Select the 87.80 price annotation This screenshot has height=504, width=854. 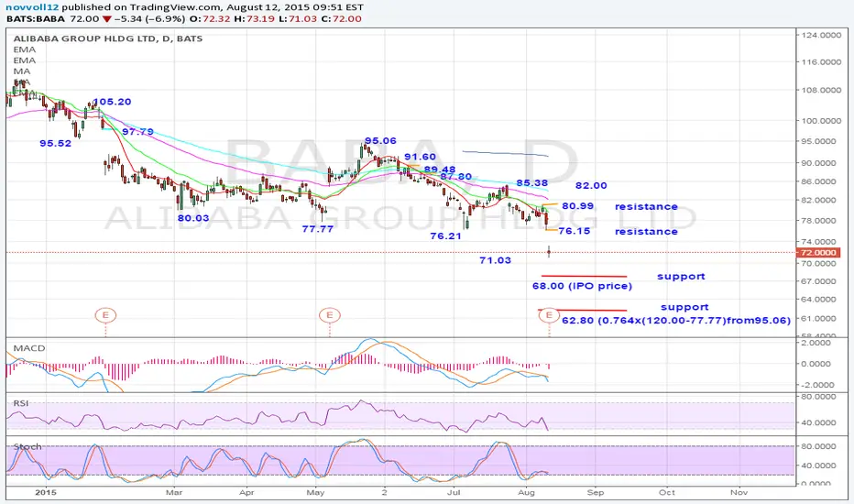[x=456, y=177]
